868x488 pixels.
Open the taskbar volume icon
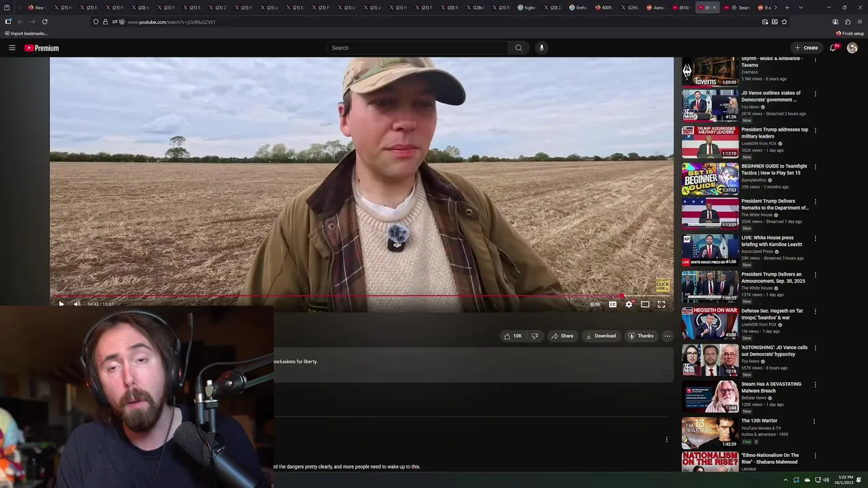(826, 480)
